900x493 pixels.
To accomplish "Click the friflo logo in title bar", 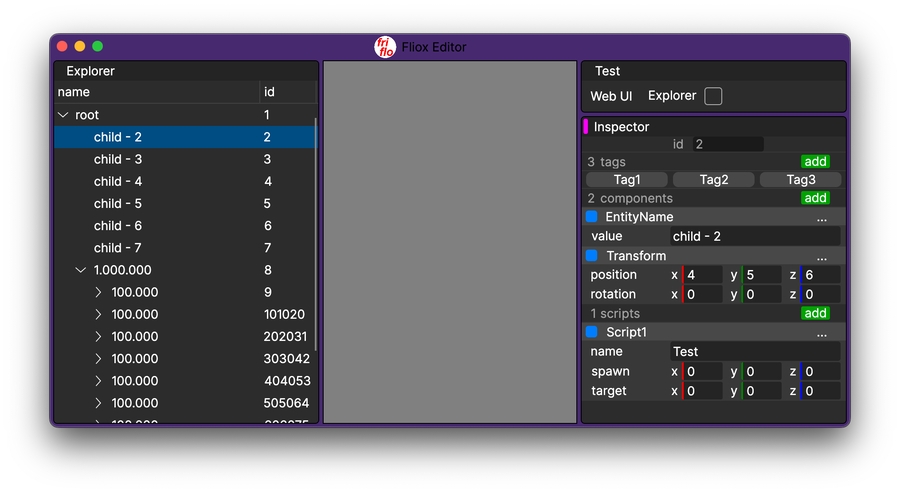I will 385,47.
